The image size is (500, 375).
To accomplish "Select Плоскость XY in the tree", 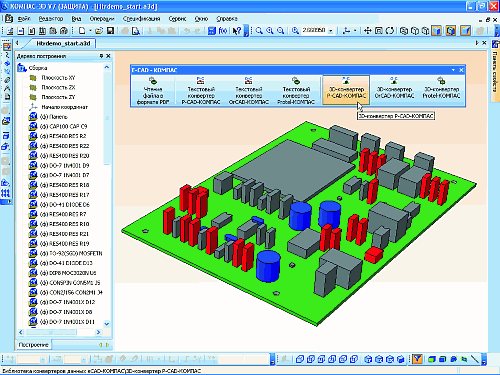I will click(x=58, y=78).
